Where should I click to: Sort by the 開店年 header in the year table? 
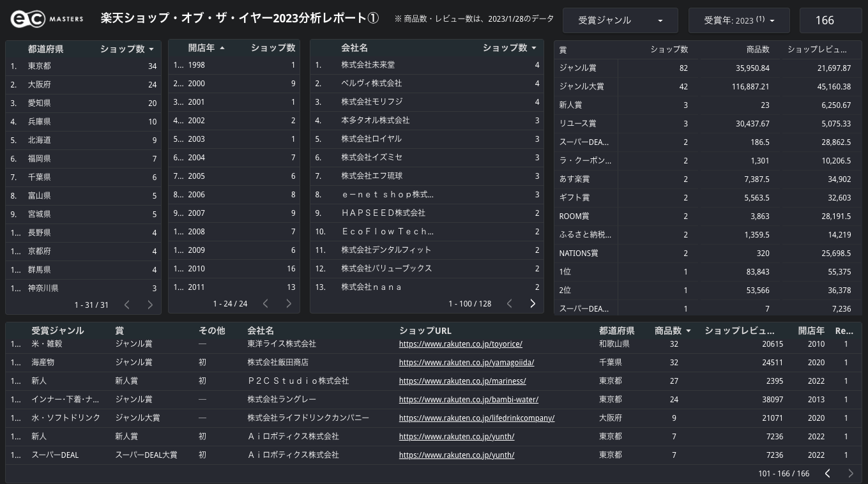pyautogui.click(x=206, y=48)
